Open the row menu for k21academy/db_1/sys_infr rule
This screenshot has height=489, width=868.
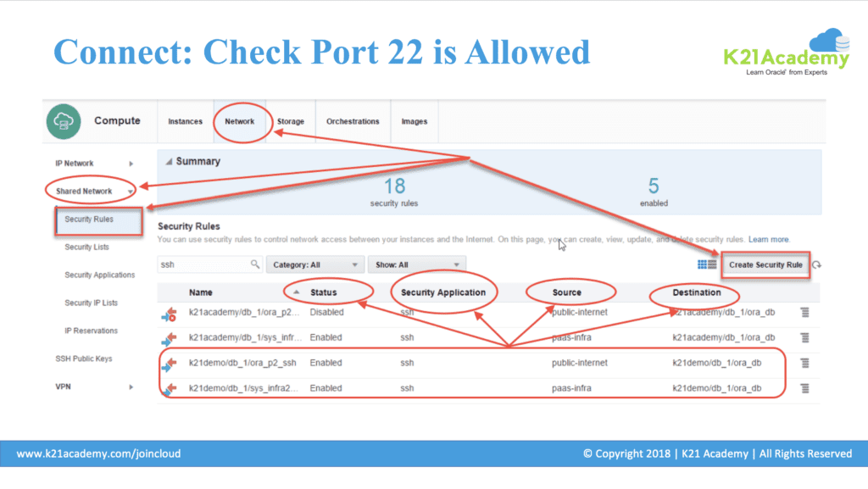[804, 337]
